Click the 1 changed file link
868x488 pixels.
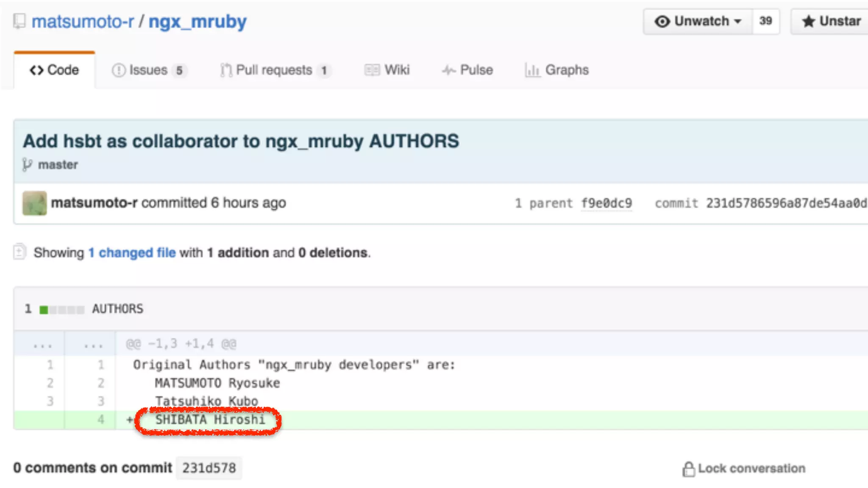[132, 252]
